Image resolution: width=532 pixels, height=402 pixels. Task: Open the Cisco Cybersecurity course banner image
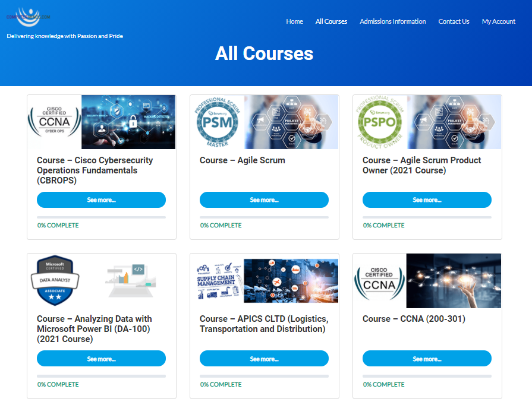(x=128, y=122)
